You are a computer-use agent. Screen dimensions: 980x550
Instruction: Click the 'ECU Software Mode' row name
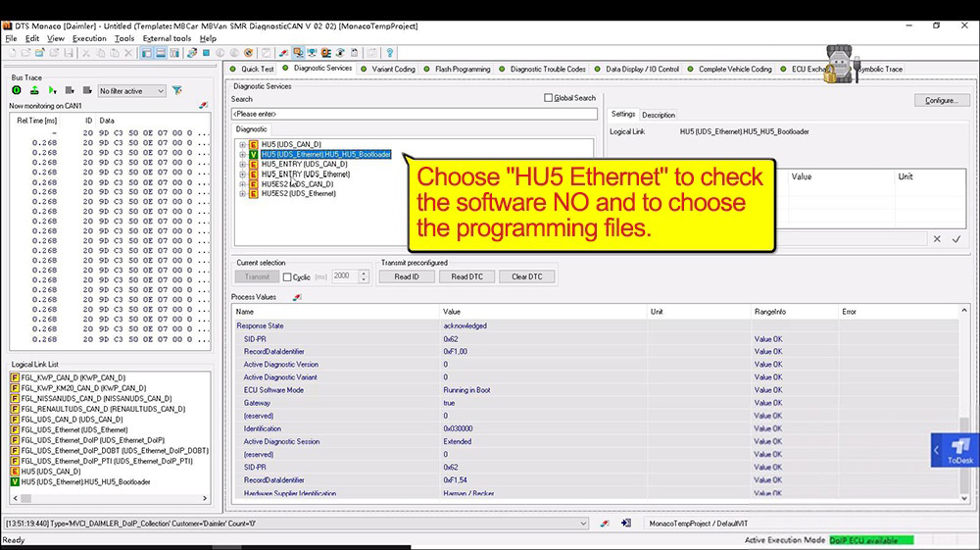click(x=273, y=390)
